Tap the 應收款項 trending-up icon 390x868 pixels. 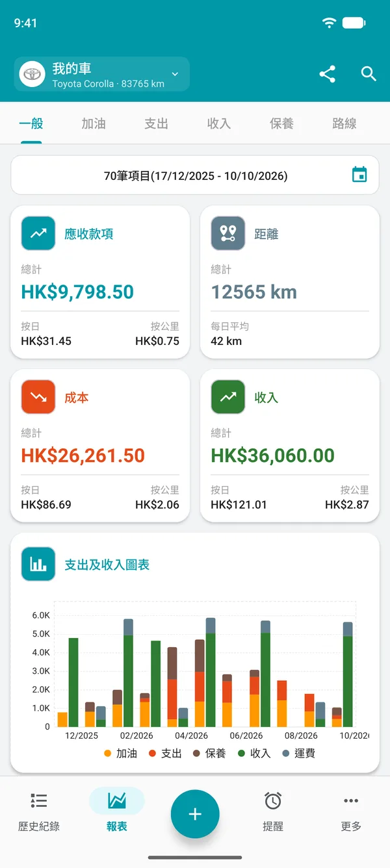click(x=38, y=233)
